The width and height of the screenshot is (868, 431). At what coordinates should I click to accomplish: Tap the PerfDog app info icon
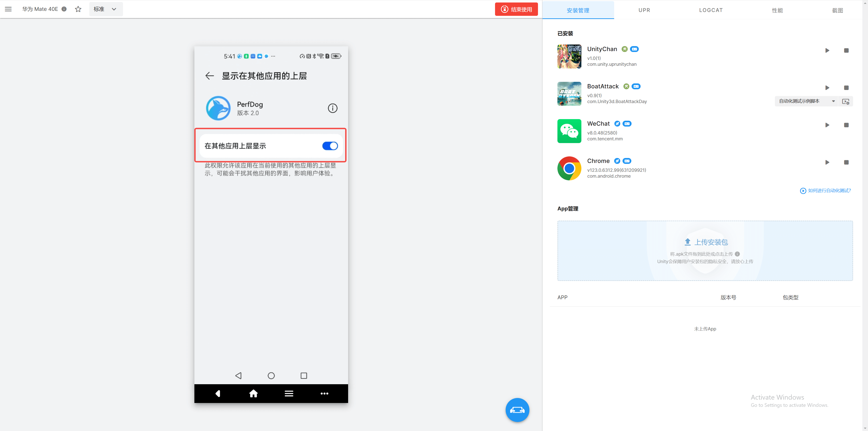click(332, 108)
